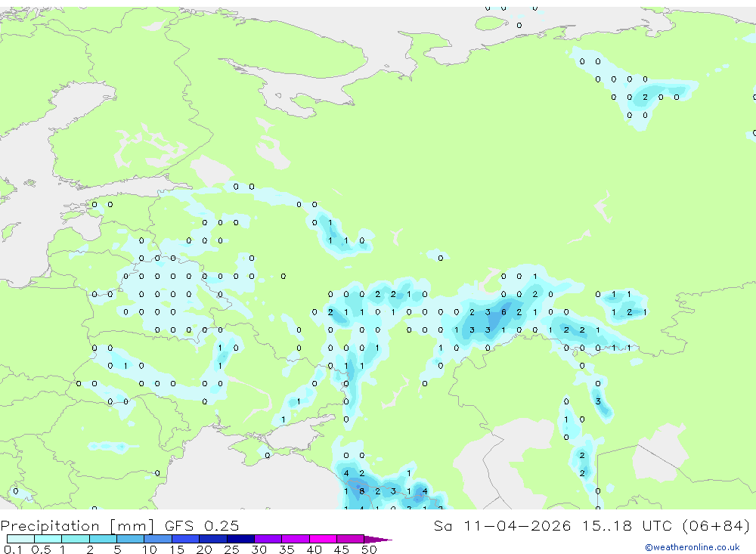Select the 10–15 mm legend color swatch
The width and height of the screenshot is (756, 554).
tap(158, 539)
